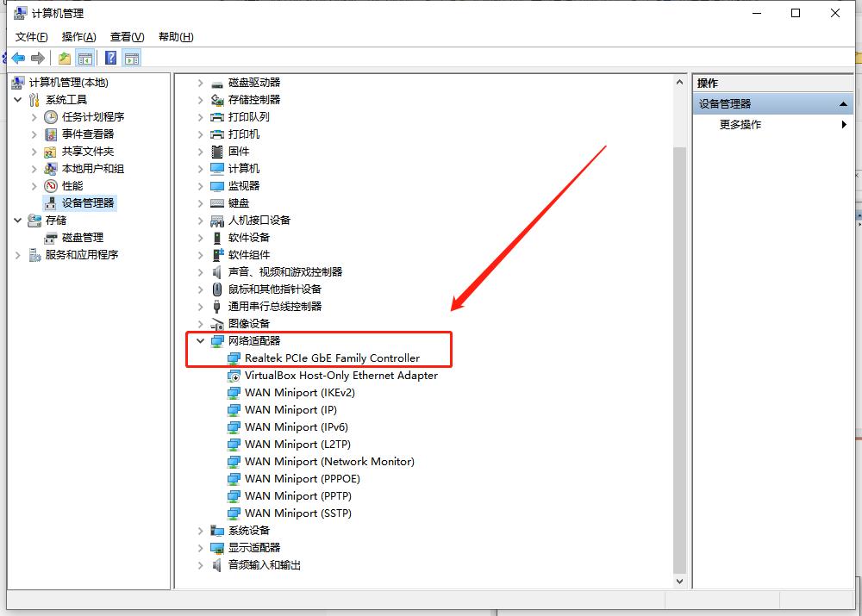Screen dimensions: 862x616
Task: Select WAN Miniport (IKEv2)
Action: [300, 393]
